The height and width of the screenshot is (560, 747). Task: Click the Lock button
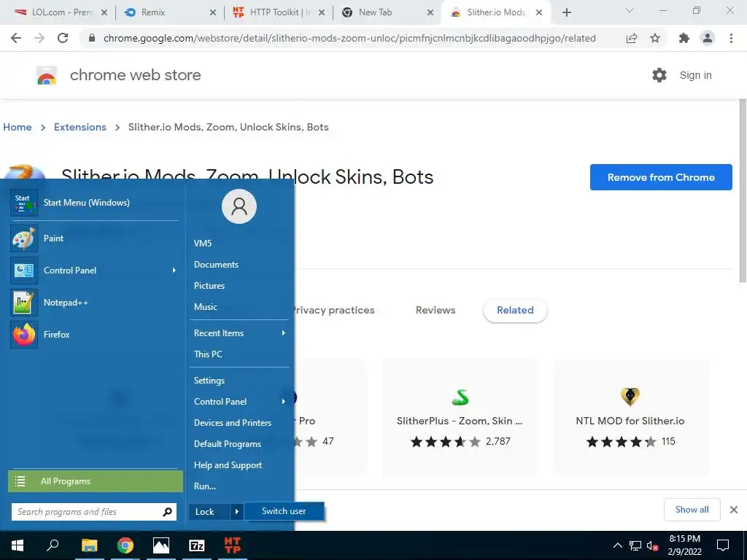[x=209, y=512]
